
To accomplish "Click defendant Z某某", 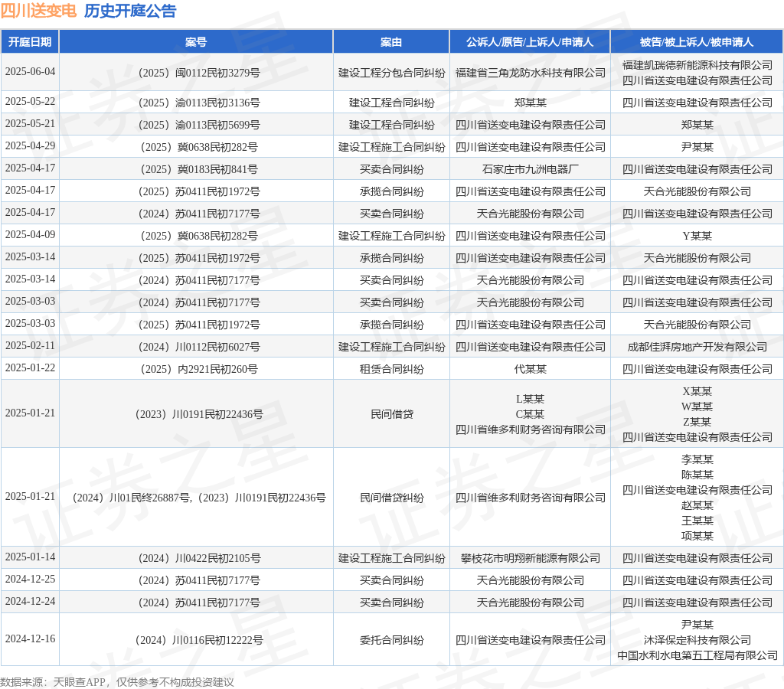I will click(697, 422).
